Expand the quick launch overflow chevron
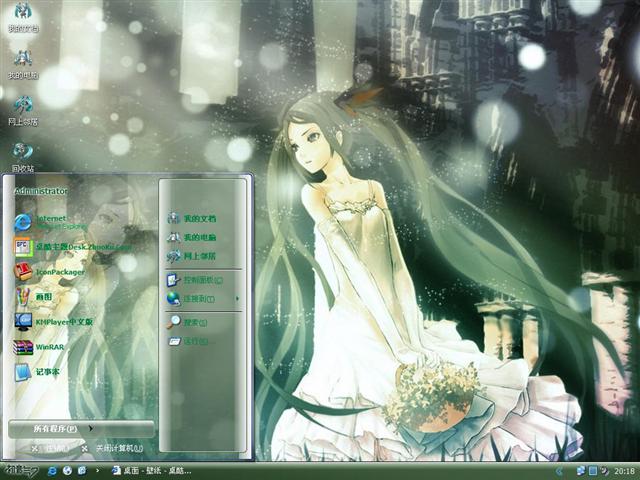This screenshot has height=480, width=640. pyautogui.click(x=97, y=471)
